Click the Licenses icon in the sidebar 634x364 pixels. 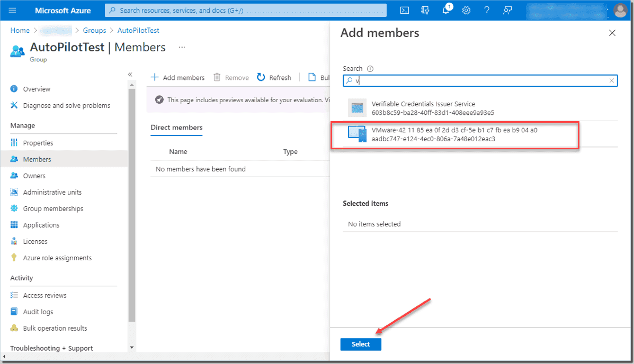pyautogui.click(x=14, y=241)
